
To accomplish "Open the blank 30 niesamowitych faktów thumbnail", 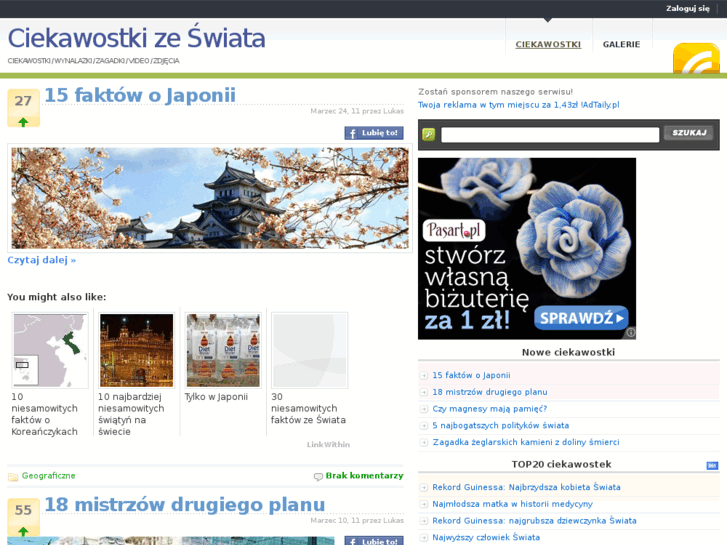I will tap(310, 351).
